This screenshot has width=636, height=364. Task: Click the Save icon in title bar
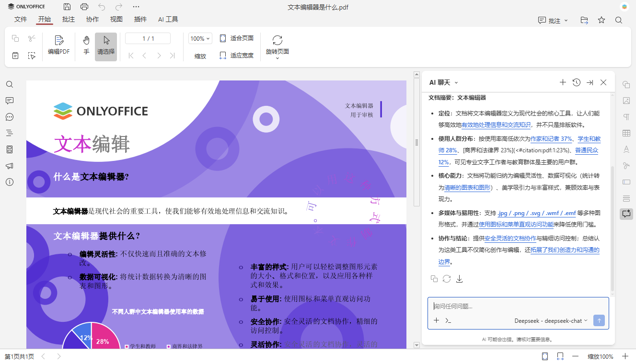[67, 7]
